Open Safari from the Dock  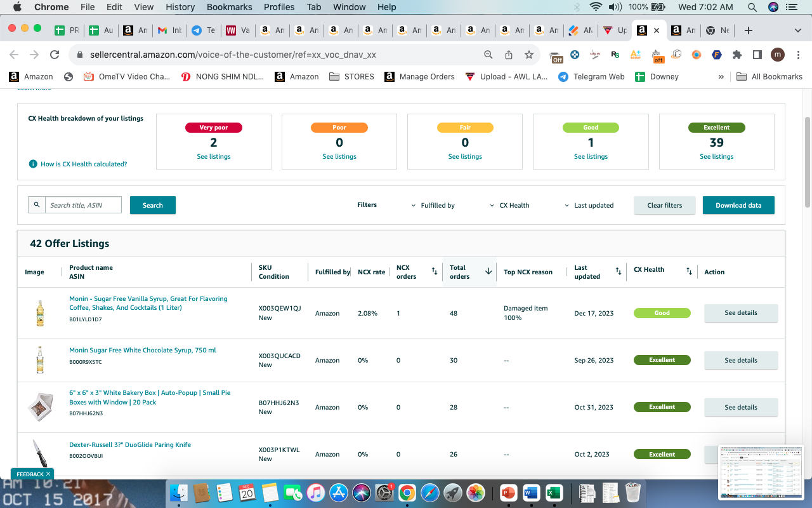[429, 492]
